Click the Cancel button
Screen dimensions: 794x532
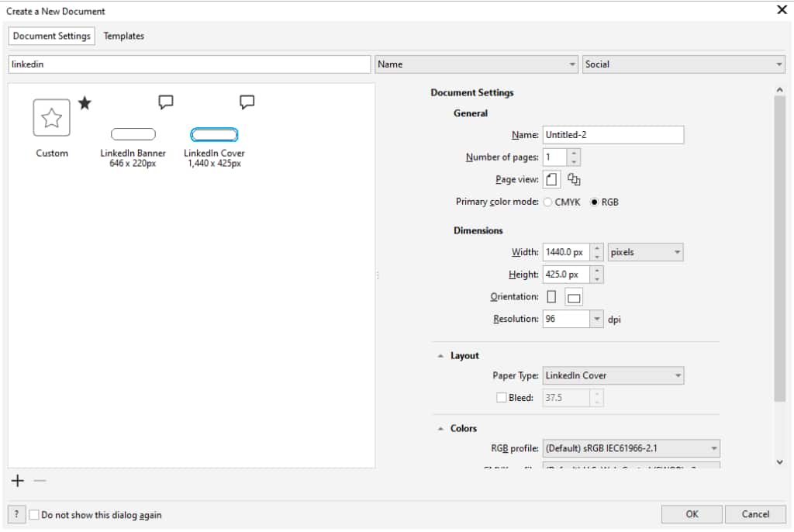pos(755,514)
